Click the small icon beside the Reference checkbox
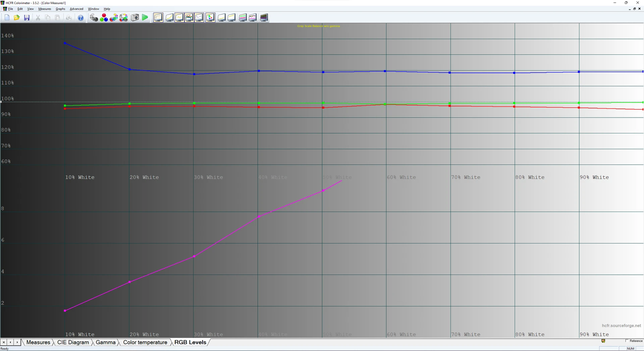The height and width of the screenshot is (351, 644). click(603, 341)
